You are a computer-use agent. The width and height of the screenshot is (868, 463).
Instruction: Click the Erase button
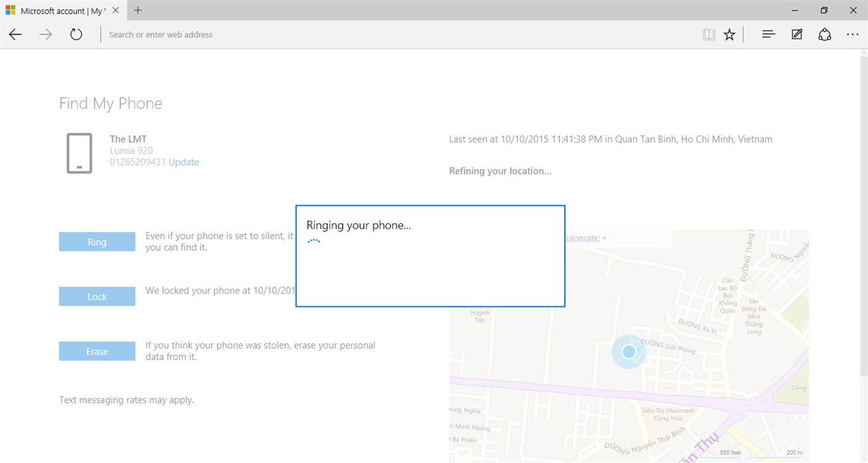click(x=97, y=351)
